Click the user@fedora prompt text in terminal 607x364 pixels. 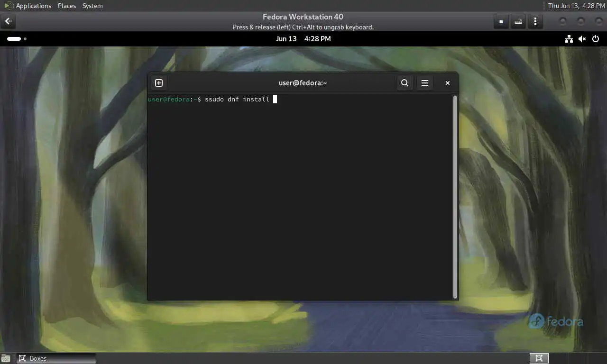pos(169,99)
